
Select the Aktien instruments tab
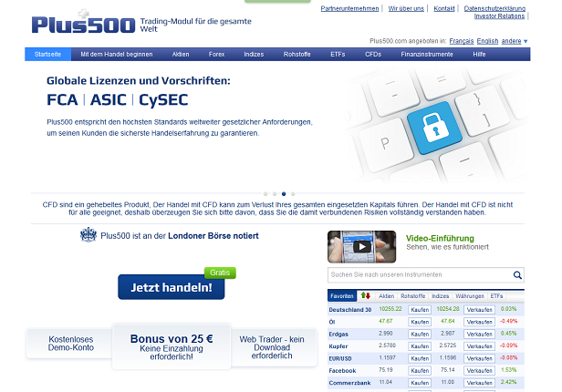click(x=387, y=296)
